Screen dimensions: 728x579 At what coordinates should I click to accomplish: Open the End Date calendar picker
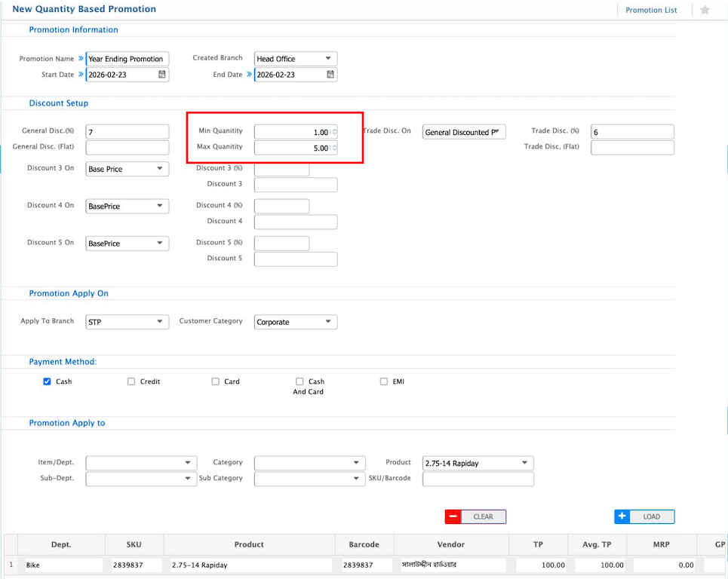[x=330, y=75]
